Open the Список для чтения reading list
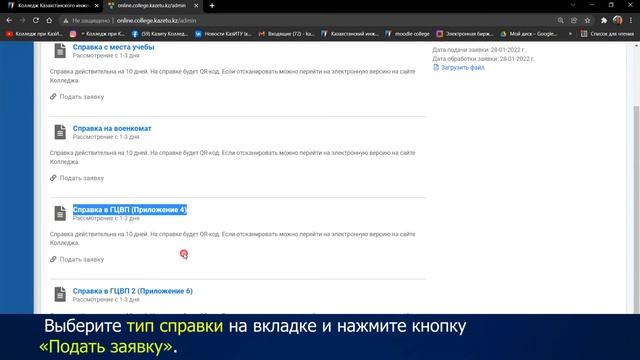 point(607,34)
